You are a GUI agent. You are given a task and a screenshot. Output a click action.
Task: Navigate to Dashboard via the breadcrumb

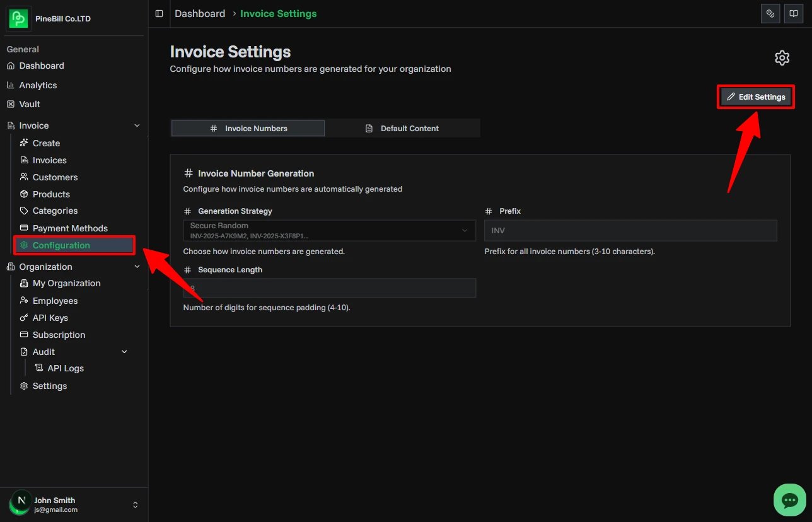pyautogui.click(x=200, y=13)
